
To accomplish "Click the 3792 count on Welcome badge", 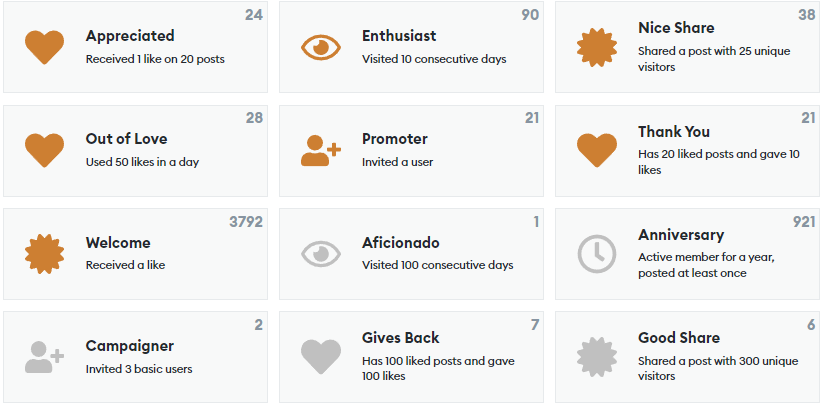I will pos(246,222).
